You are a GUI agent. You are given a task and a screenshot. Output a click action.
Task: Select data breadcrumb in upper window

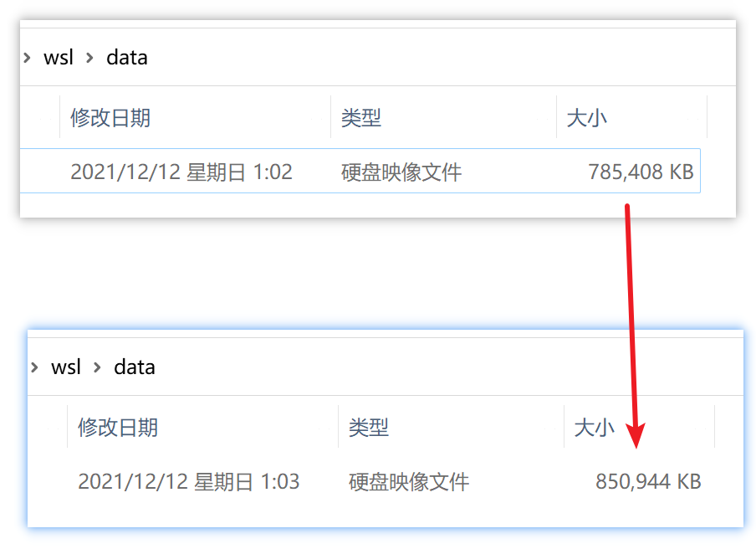point(127,58)
